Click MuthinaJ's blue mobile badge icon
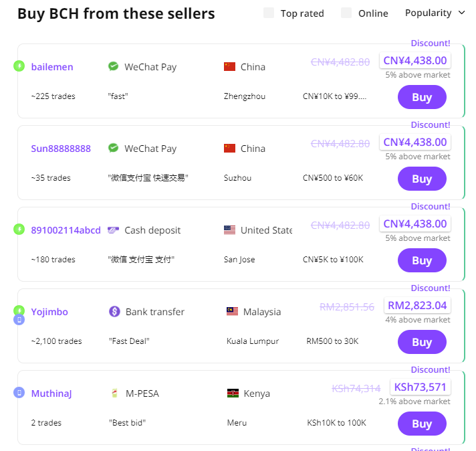This screenshot has width=476, height=451. pos(19,392)
